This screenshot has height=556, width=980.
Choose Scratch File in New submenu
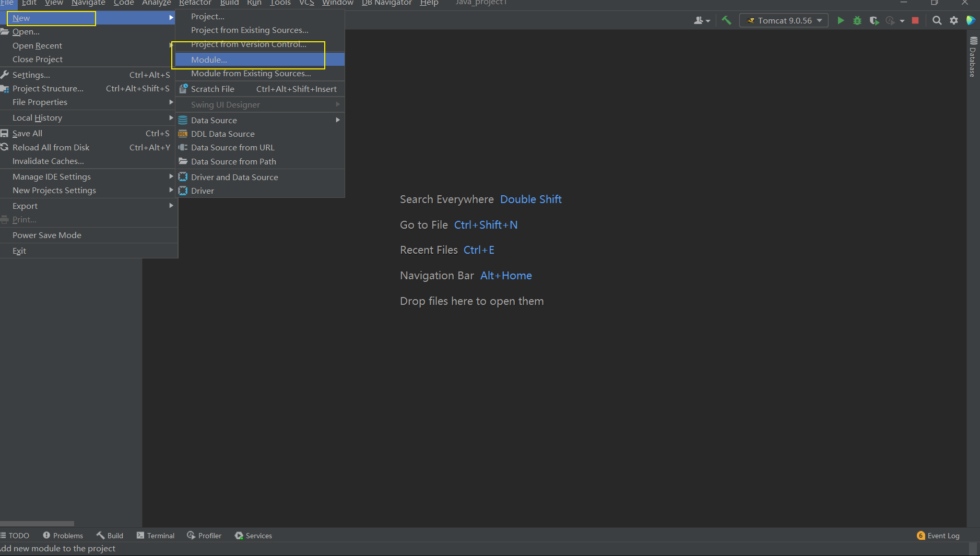259,89
